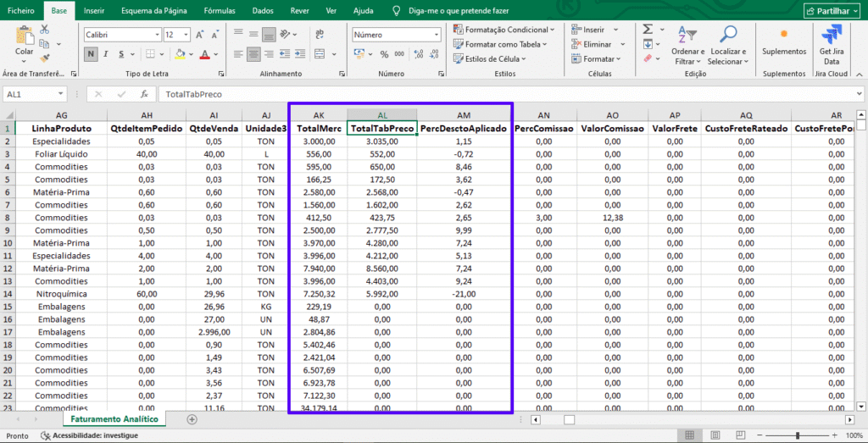Toggle italic formatting (I button)
868x443 pixels.
108,54
